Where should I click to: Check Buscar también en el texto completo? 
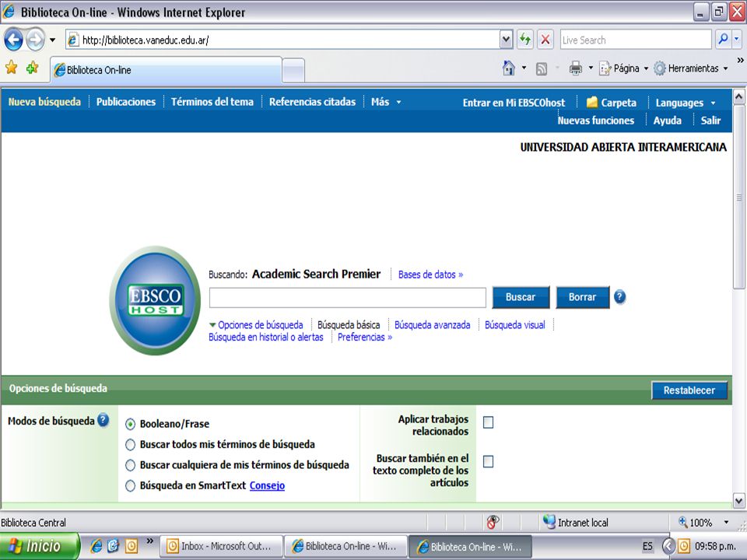pyautogui.click(x=489, y=461)
